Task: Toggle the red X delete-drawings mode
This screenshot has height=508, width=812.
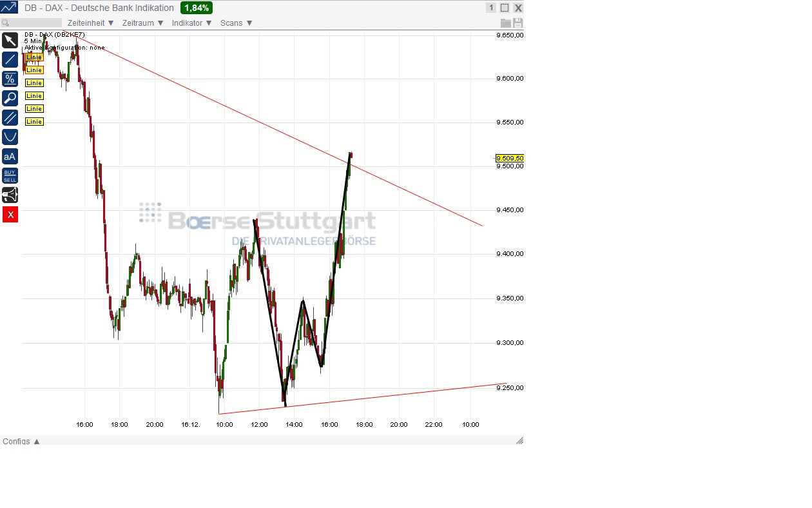Action: tap(10, 214)
